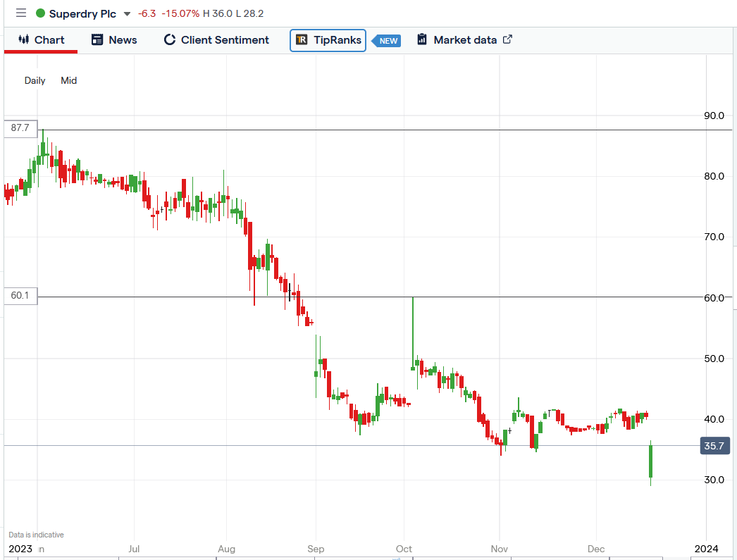Click the 2024 date axis label

point(707,549)
